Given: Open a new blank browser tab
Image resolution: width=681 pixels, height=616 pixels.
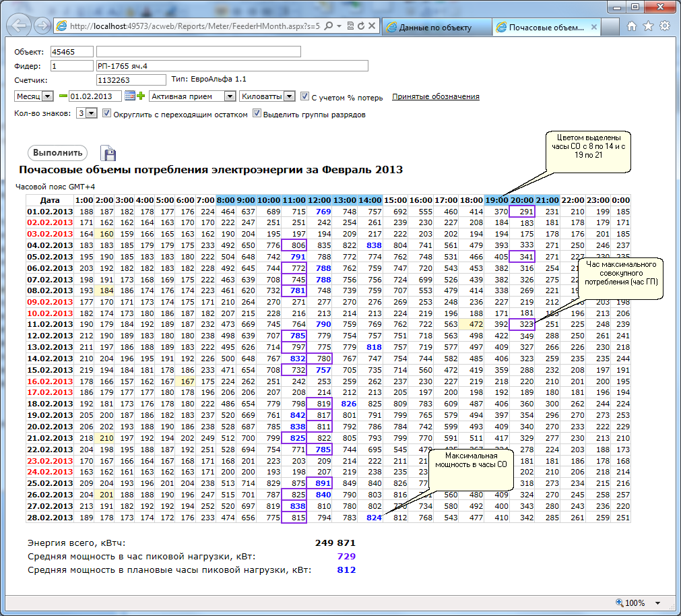Looking at the screenshot, I should pos(610,27).
